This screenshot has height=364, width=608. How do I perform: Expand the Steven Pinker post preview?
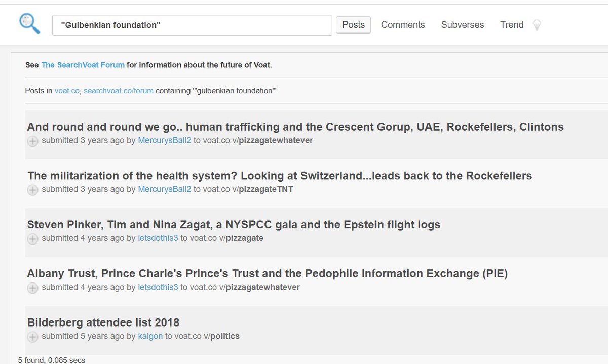click(x=32, y=239)
